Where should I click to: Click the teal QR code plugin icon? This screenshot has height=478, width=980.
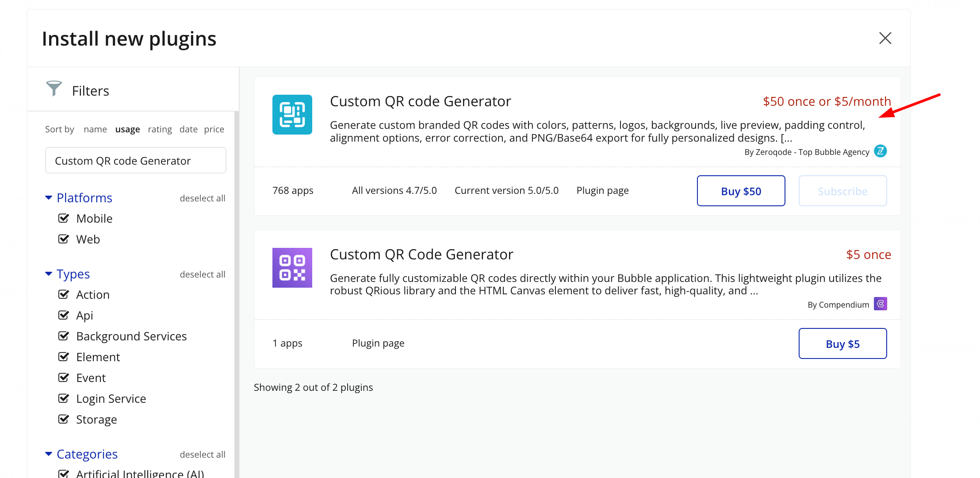292,115
